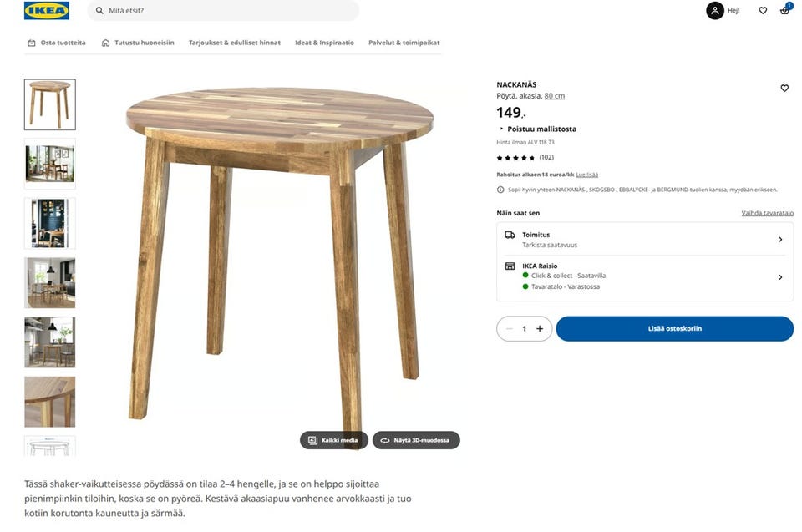Decrease quantity with minus button
The width and height of the screenshot is (802, 532).
(x=509, y=329)
